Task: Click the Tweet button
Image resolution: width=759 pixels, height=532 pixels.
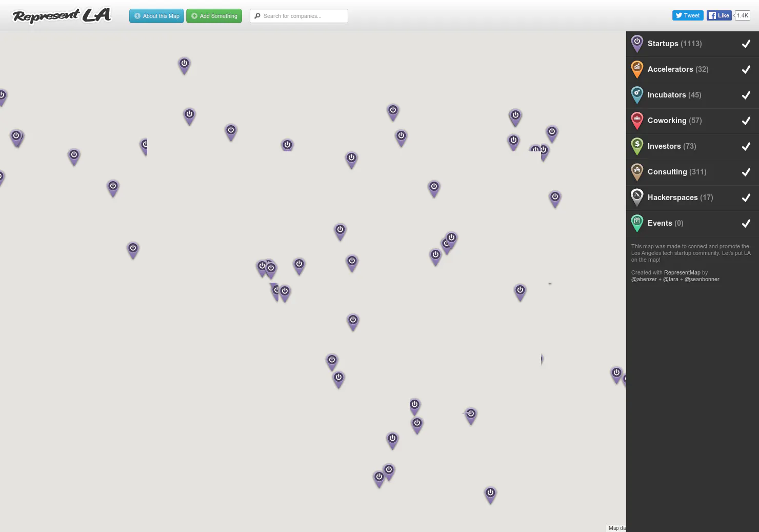Action: click(x=688, y=15)
